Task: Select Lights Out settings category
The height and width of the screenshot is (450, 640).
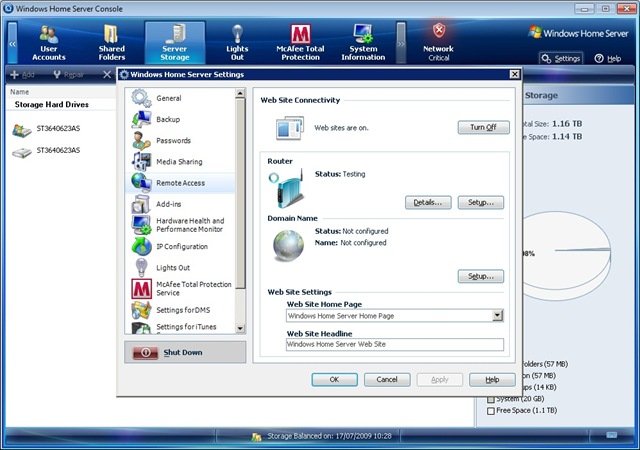Action: 180,268
